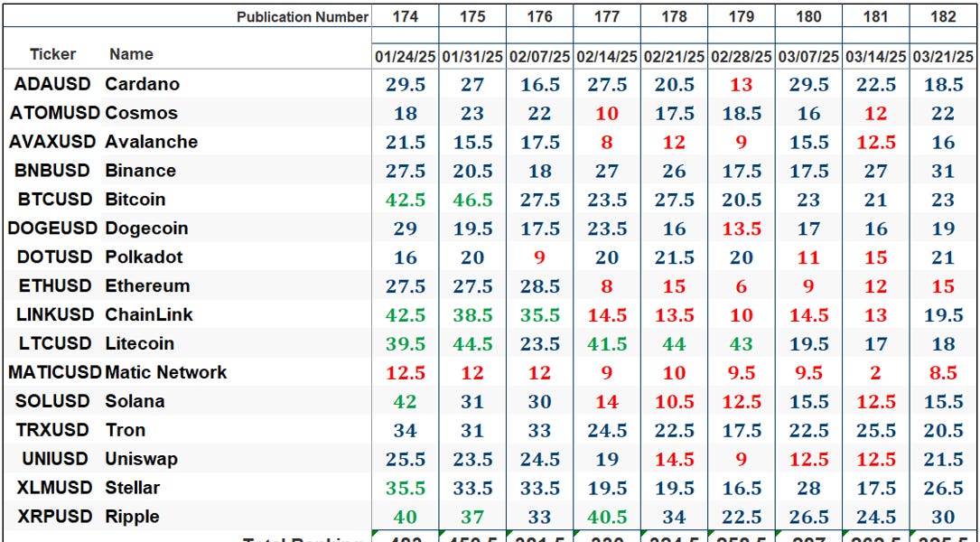The width and height of the screenshot is (980, 542).
Task: Click Binance's 31 value for 03/21/25
Action: pyautogui.click(x=943, y=171)
